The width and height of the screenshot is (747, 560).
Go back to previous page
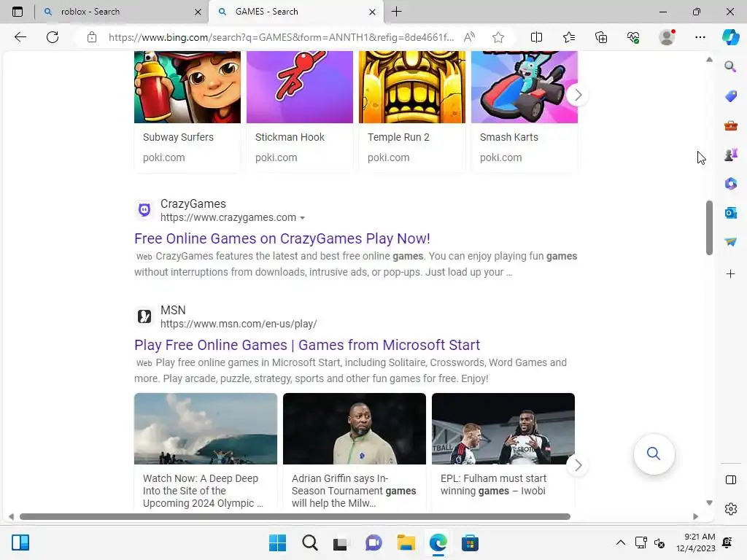(x=20, y=37)
